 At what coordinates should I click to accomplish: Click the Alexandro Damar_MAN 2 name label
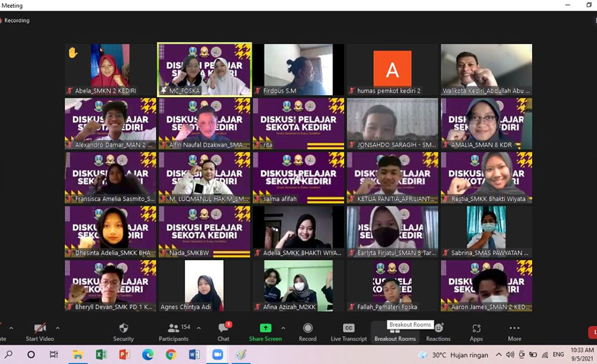pos(113,144)
